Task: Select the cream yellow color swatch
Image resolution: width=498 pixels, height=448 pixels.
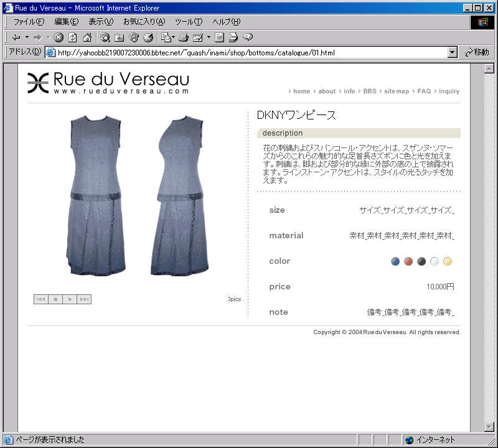Action: tap(448, 261)
